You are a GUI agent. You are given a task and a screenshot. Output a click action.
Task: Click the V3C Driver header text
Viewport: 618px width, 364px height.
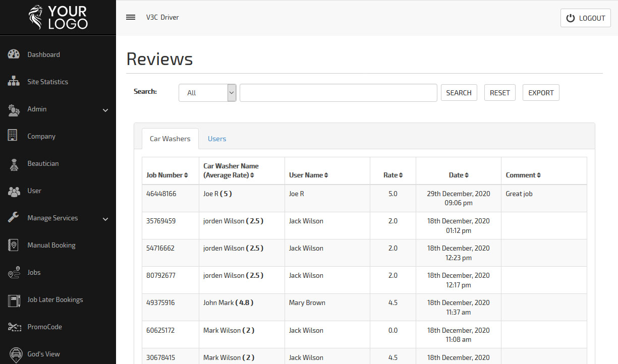click(x=162, y=17)
